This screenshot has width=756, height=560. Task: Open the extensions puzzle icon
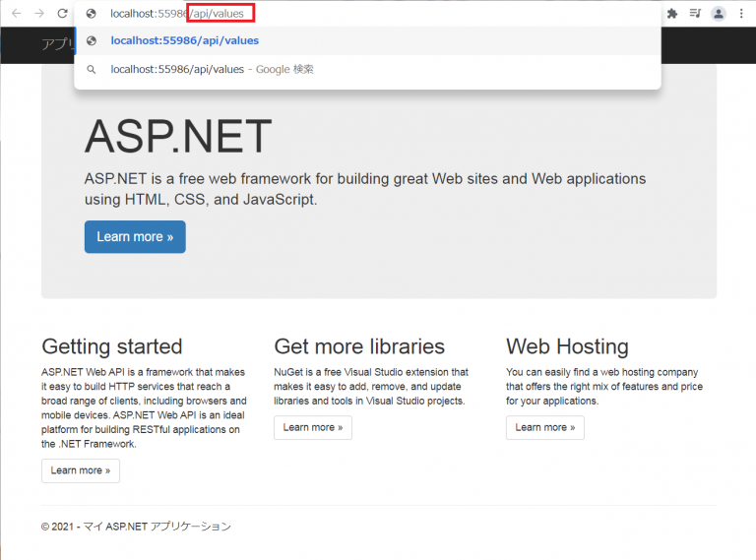[672, 14]
